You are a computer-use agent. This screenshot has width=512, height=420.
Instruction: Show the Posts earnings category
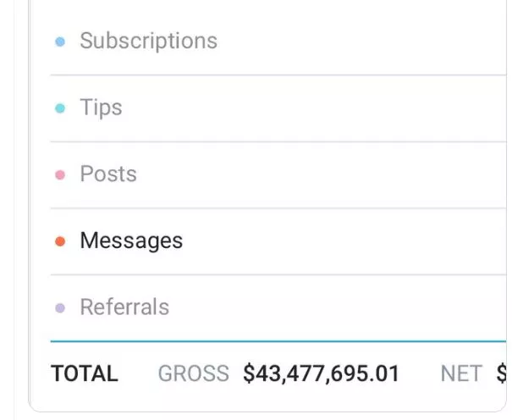[108, 174]
